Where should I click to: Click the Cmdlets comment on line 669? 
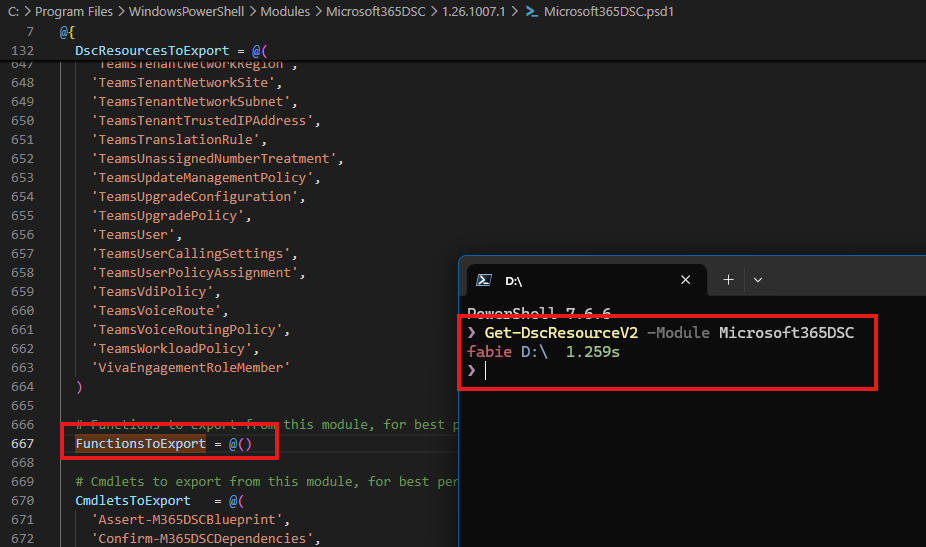click(x=267, y=481)
